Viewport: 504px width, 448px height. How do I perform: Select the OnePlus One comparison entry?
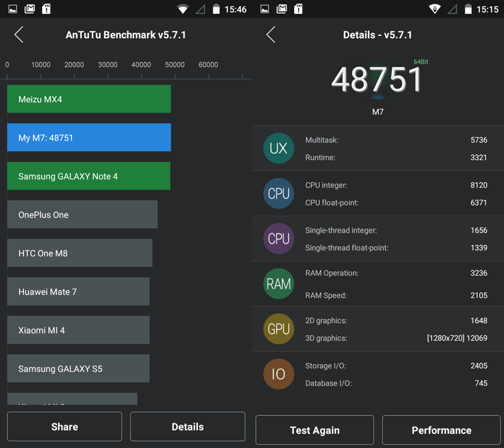tap(82, 214)
